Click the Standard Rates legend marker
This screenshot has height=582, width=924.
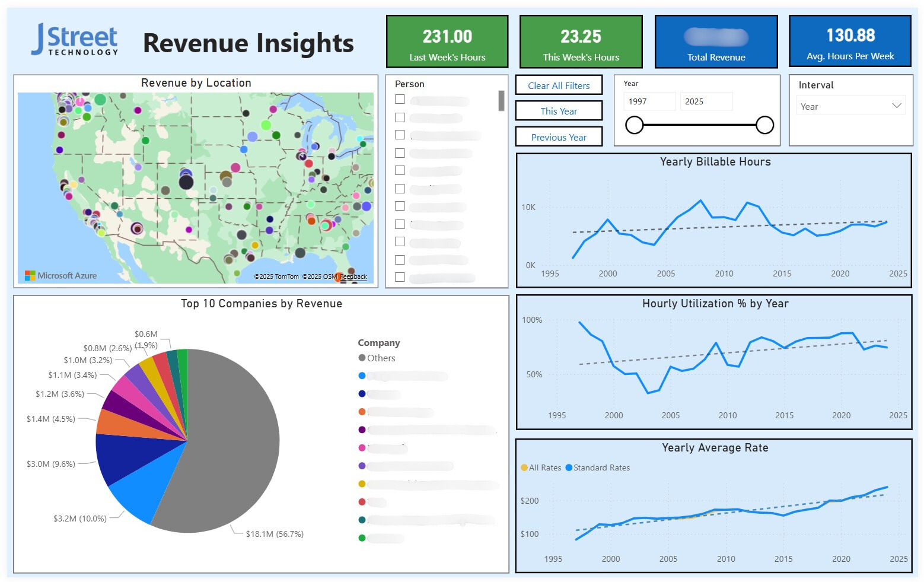[569, 467]
